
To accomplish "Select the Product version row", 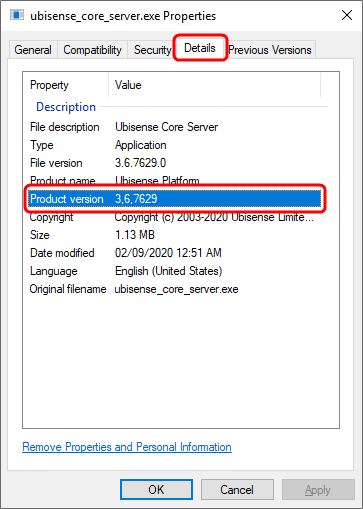I will [175, 199].
